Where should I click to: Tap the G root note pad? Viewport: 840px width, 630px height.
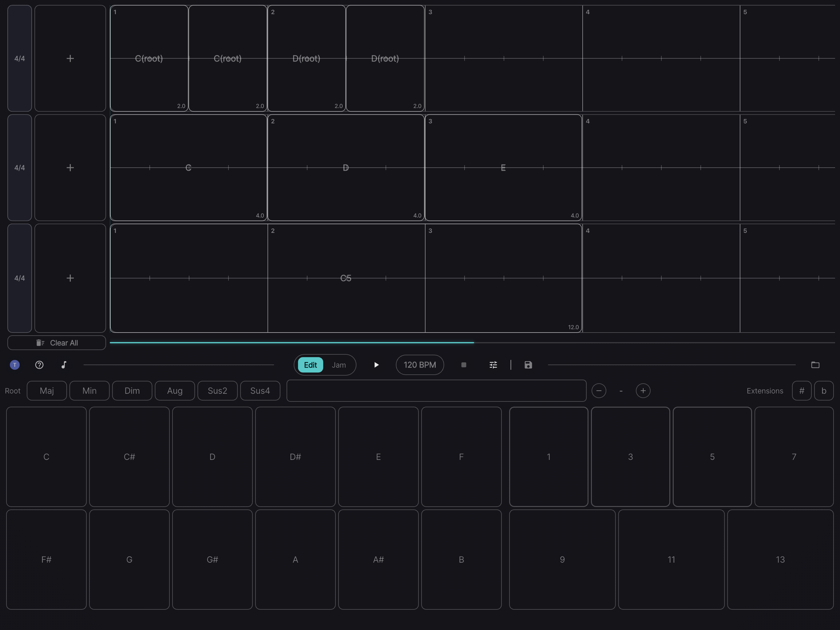[129, 559]
